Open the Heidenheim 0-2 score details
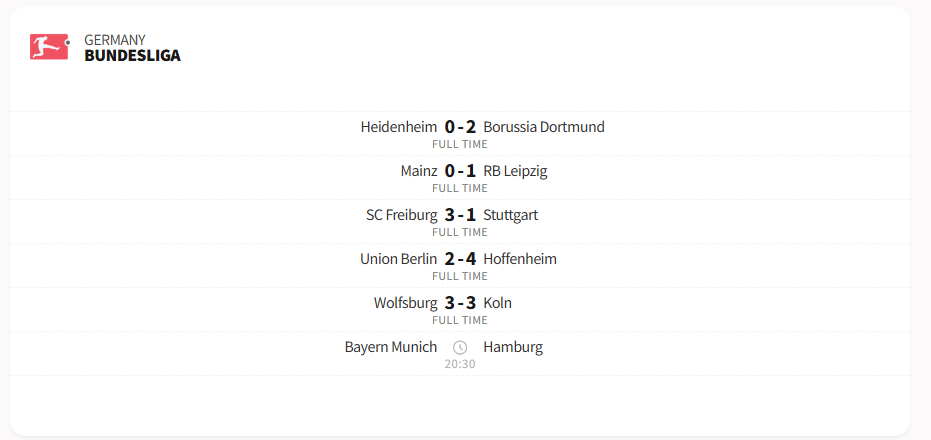Screen dimensions: 931x440 click(x=460, y=127)
